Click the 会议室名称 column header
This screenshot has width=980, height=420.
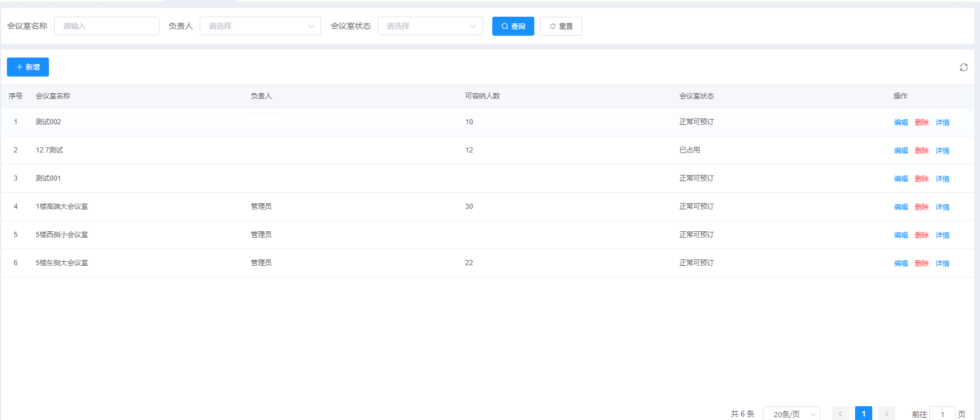click(x=53, y=96)
